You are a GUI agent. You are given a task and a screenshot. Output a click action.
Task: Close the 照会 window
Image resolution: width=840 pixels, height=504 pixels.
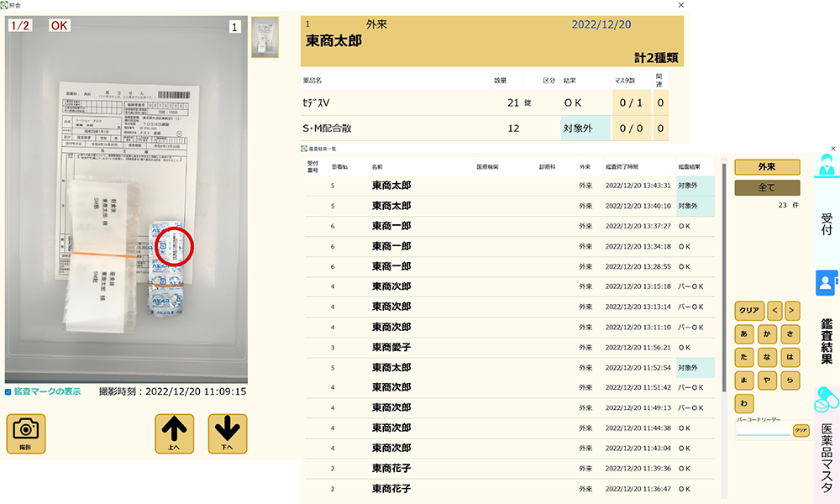[x=681, y=5]
